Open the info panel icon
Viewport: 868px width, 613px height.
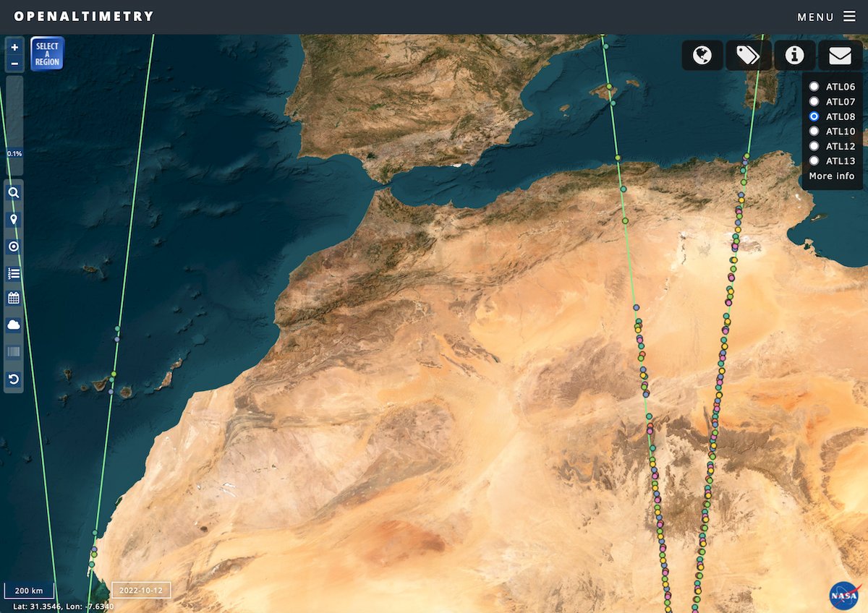(x=793, y=55)
